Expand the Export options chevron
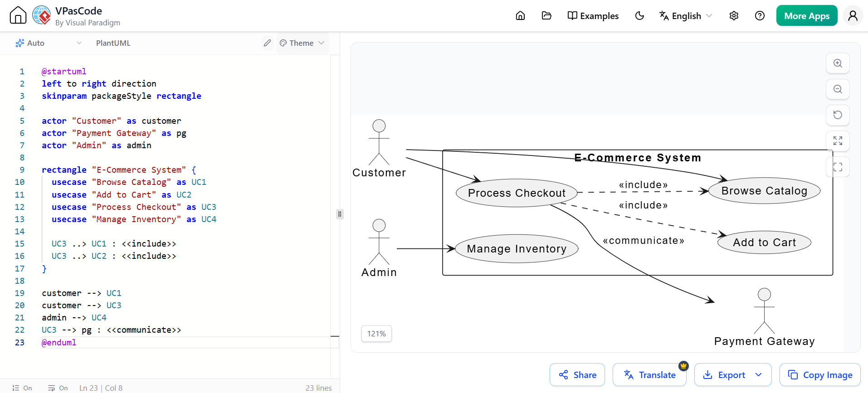 (759, 375)
